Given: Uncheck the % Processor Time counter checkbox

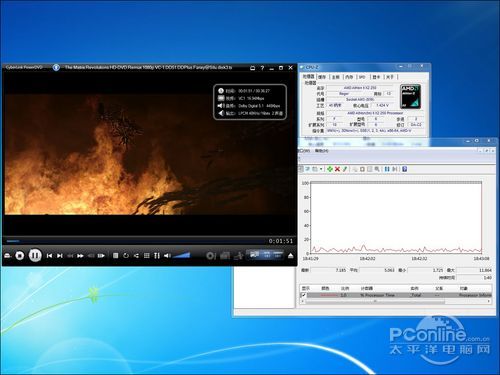Looking at the screenshot, I should 303,295.
